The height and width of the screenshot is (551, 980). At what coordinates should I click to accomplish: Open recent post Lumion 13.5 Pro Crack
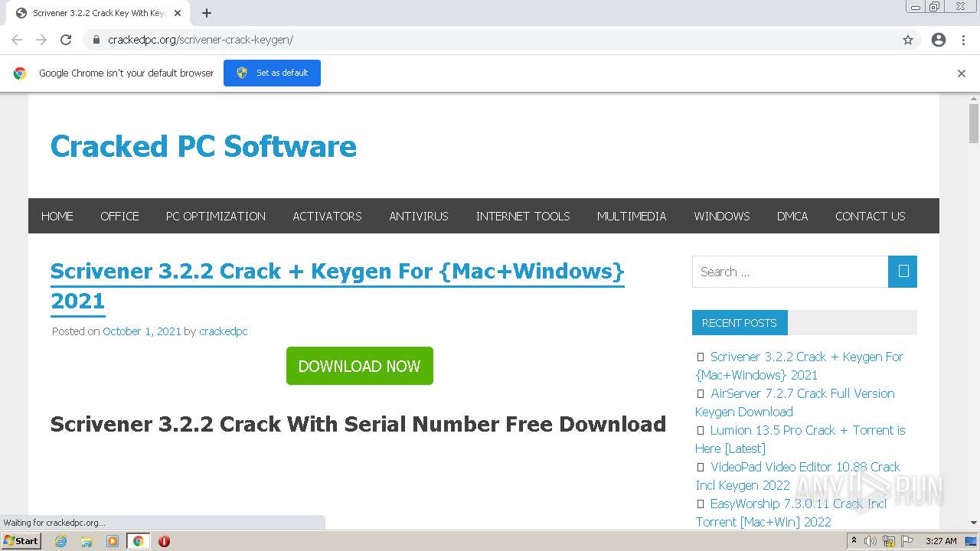click(x=800, y=439)
